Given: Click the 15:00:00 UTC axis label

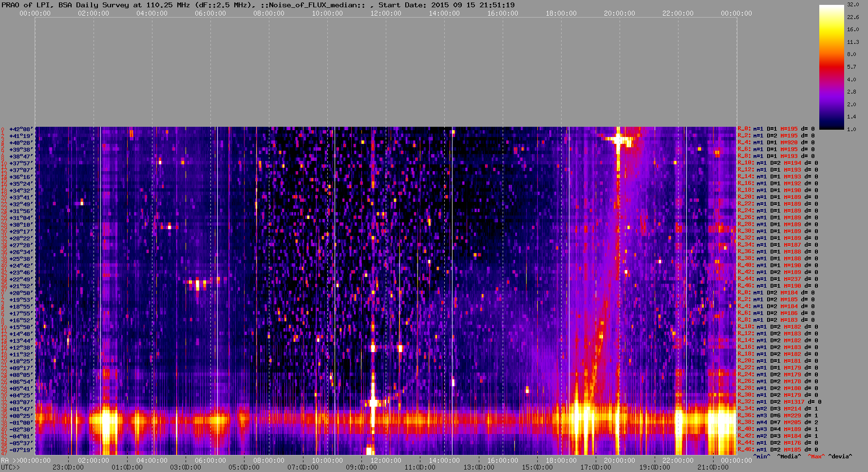Looking at the screenshot, I should click(537, 467).
